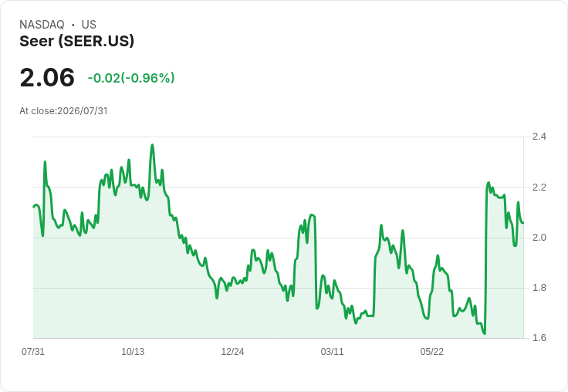Open the Seer (SEER.US) stock title
Screen dimensions: 568x392
[77, 41]
